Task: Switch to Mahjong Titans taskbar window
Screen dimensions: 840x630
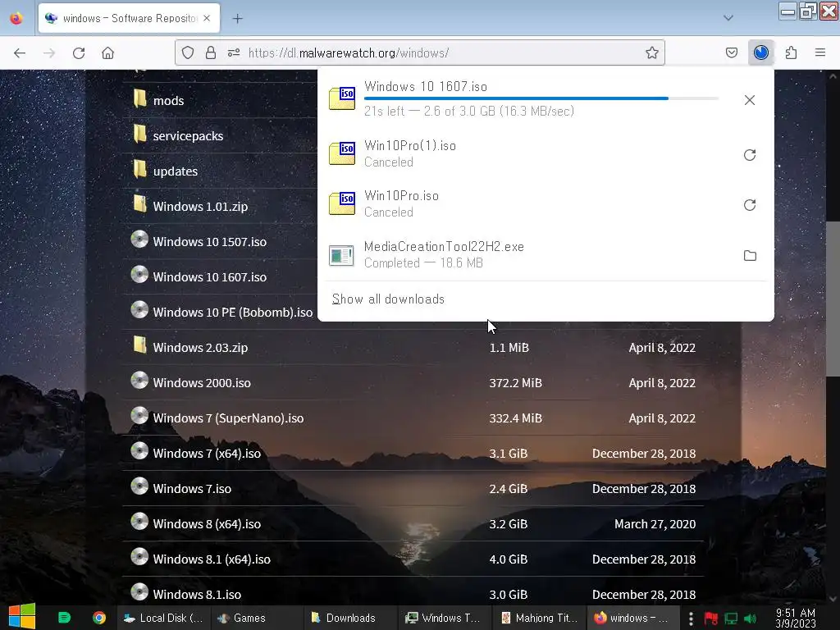Action: (x=539, y=618)
